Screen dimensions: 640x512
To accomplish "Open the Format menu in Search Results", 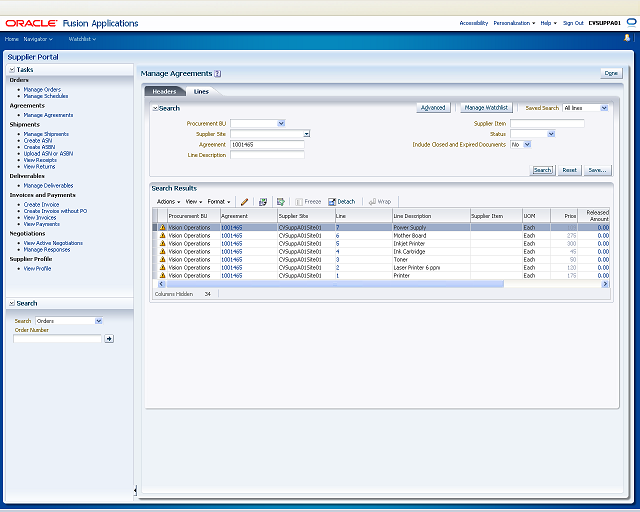I will [219, 202].
